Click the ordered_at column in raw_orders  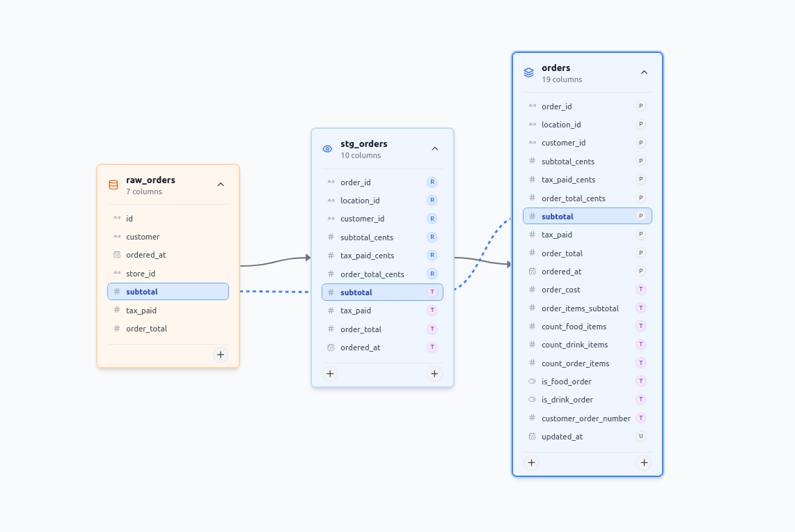pos(168,255)
